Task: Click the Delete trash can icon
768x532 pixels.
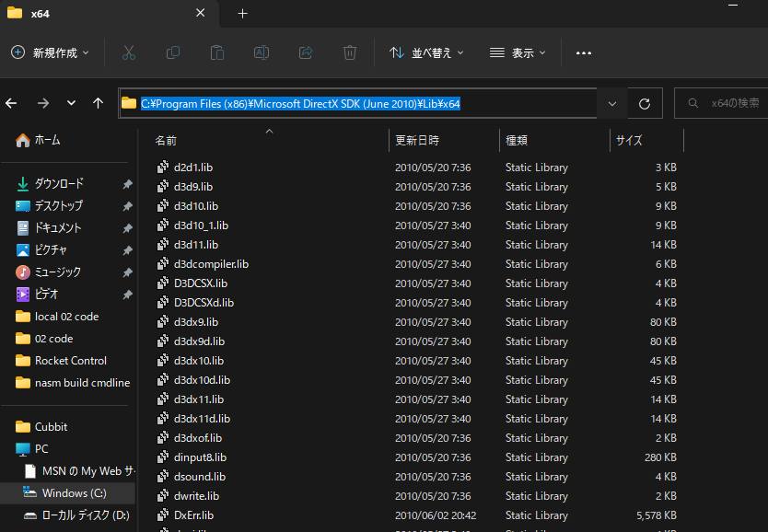Action: (350, 52)
